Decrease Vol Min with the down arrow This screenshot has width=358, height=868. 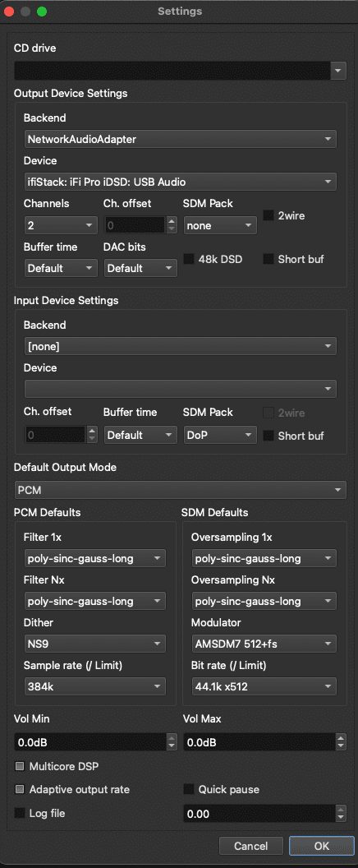(172, 746)
